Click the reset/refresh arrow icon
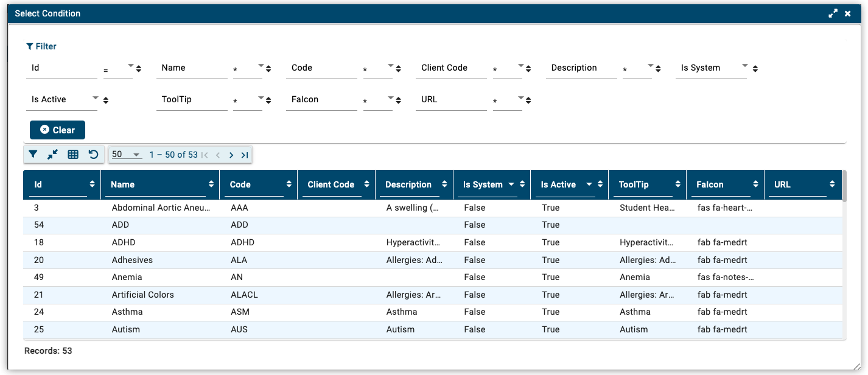Image resolution: width=868 pixels, height=375 pixels. point(93,155)
